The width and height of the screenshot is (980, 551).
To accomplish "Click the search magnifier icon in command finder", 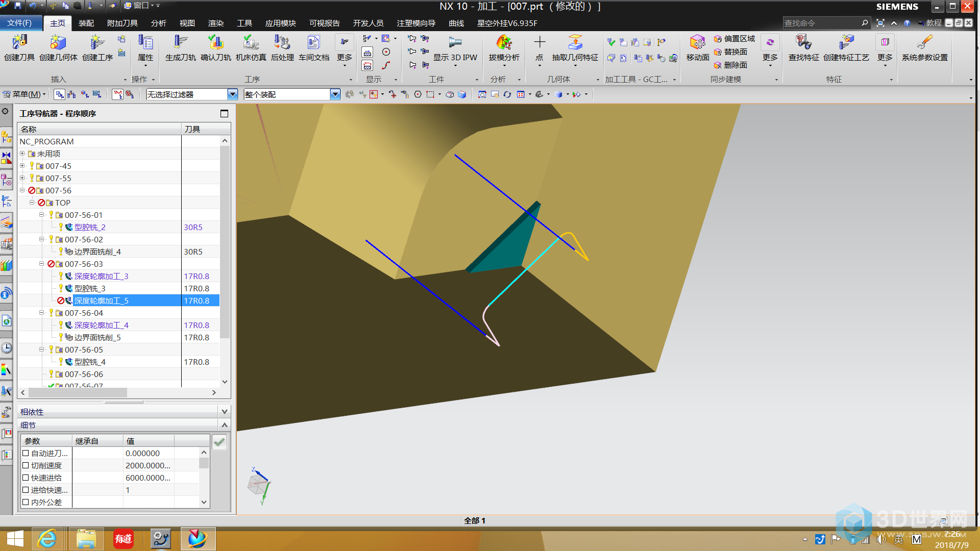I will [865, 23].
